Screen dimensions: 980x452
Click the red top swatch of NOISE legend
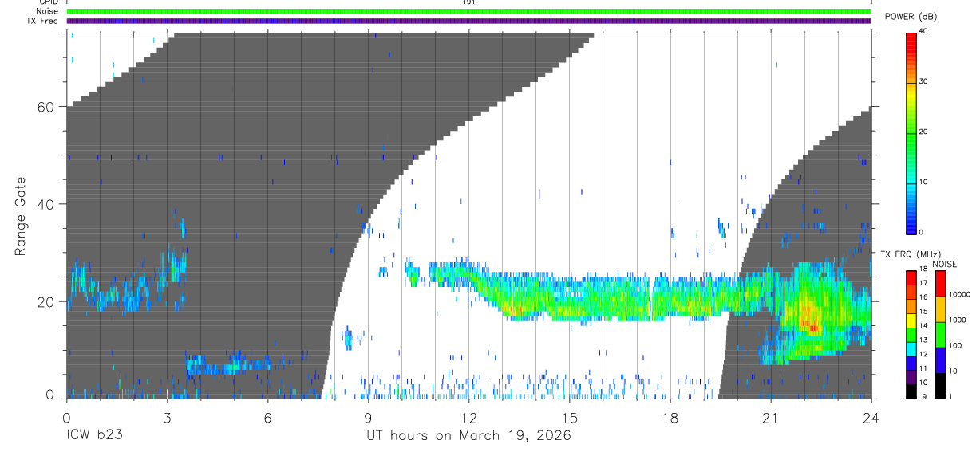point(939,284)
